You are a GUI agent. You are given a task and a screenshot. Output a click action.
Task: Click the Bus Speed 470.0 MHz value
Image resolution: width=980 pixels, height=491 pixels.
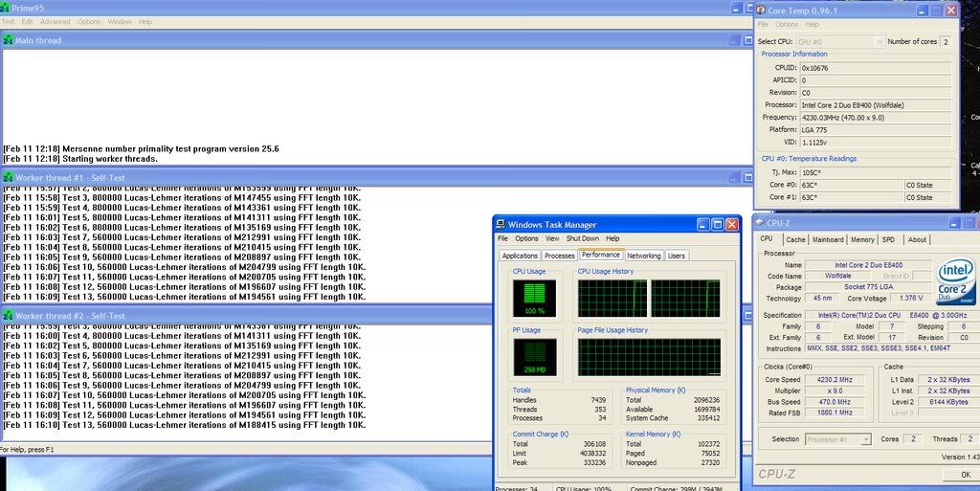[835, 402]
